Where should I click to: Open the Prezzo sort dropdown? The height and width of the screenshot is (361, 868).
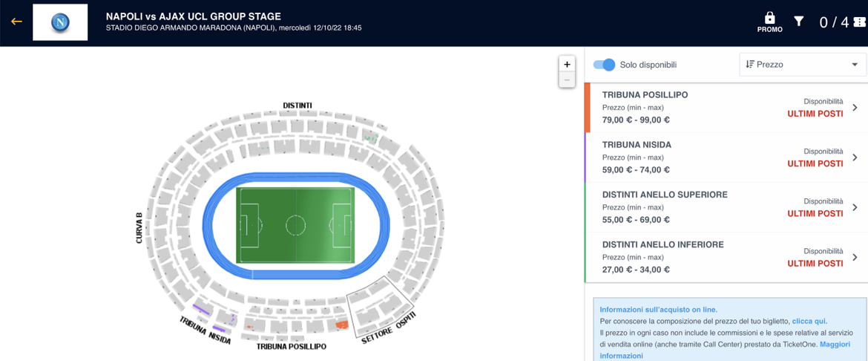(802, 65)
